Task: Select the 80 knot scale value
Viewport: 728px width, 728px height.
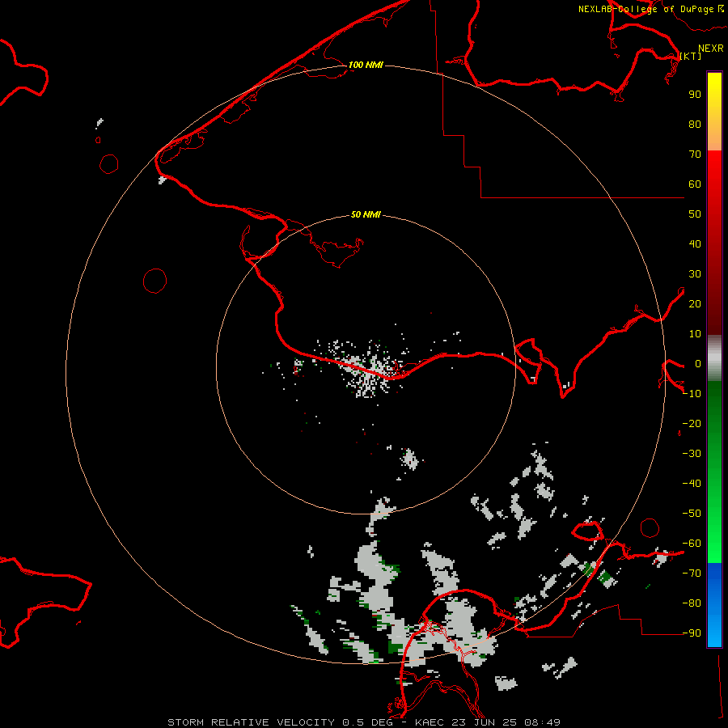Action: [695, 124]
